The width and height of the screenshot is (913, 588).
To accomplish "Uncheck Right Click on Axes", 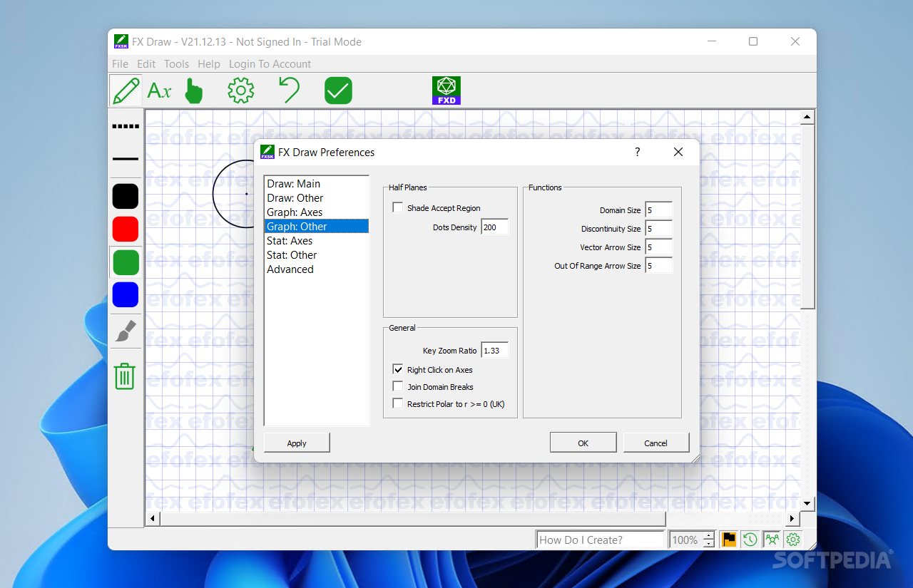I will point(398,370).
